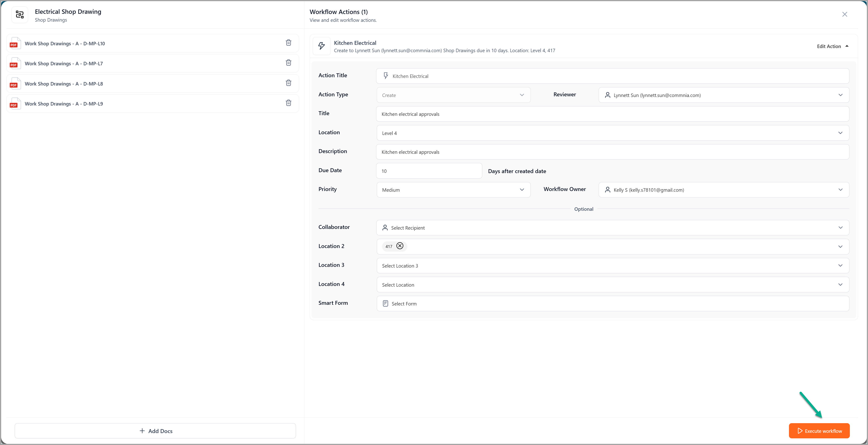Open the Reviewer dropdown
Image resolution: width=868 pixels, height=445 pixels.
(723, 95)
